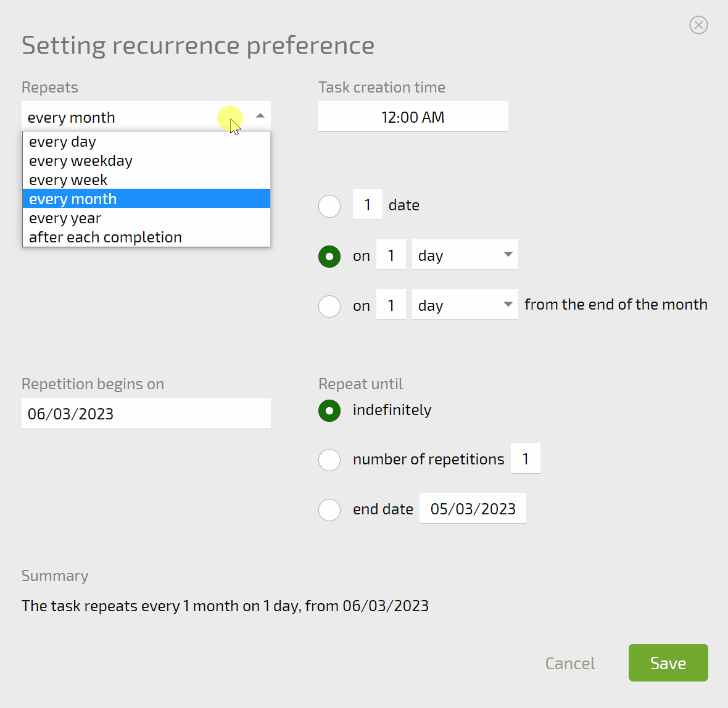
Task: Expand the 'day' dropdown for end-of-month row
Action: click(465, 305)
